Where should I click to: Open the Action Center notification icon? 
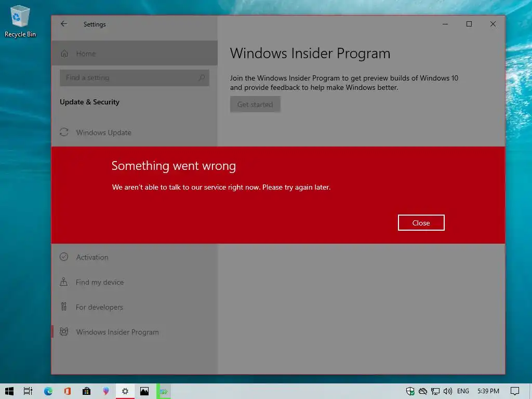[x=515, y=391]
